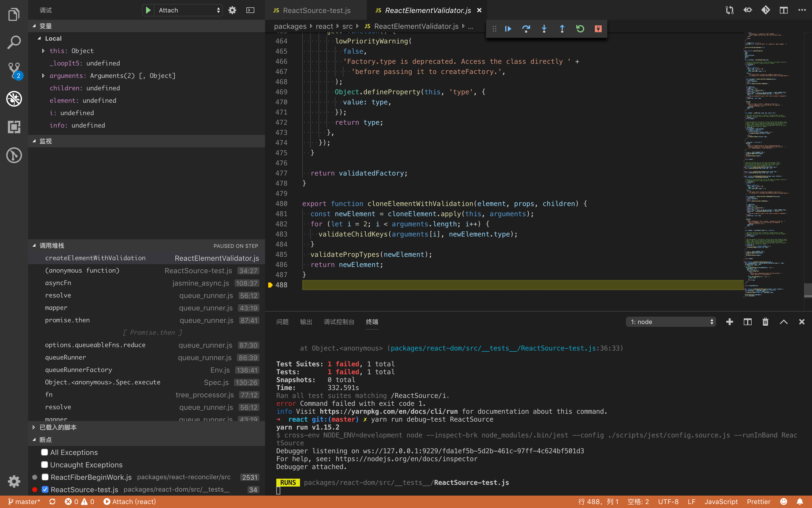Step over in debug toolbar
This screenshot has height=508, width=812.
tap(526, 29)
